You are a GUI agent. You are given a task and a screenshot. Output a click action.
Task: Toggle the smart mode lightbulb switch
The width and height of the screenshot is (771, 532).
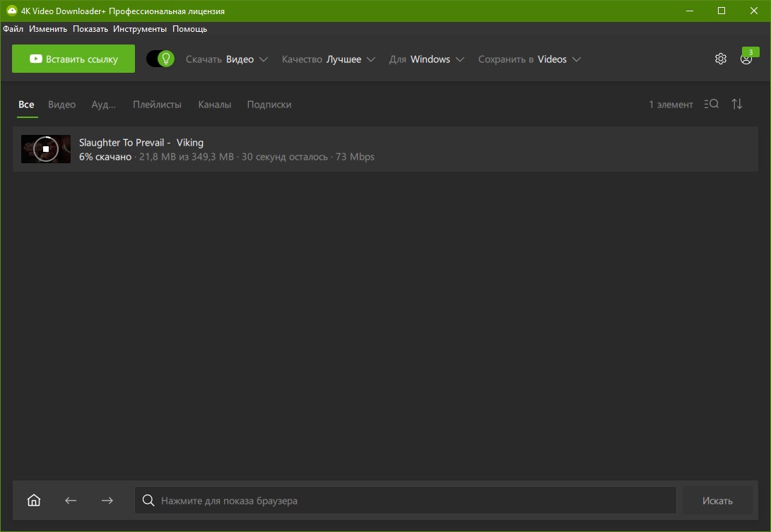pos(160,59)
